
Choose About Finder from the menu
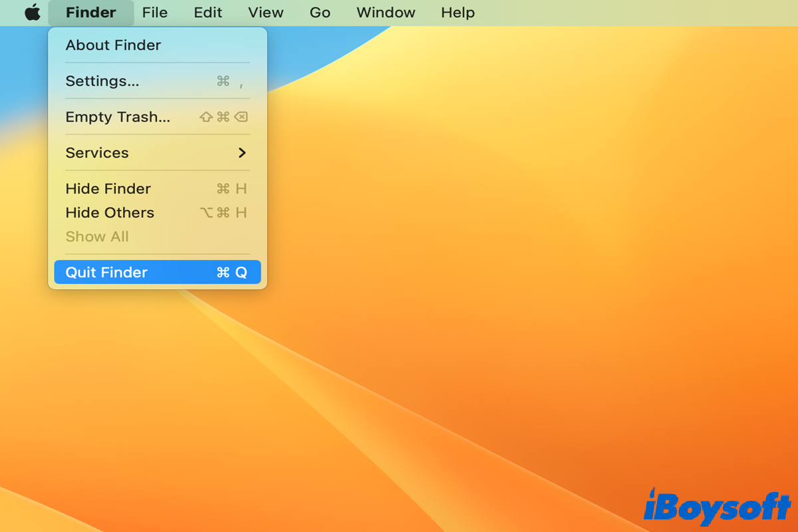click(x=113, y=45)
